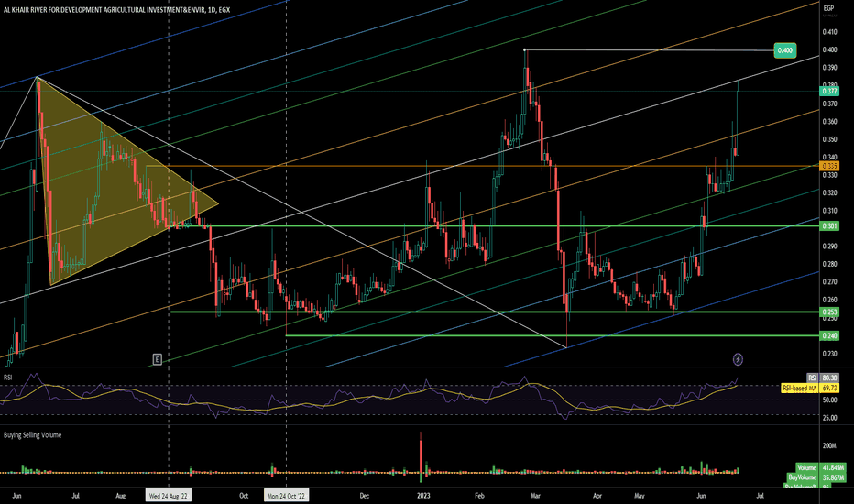The width and height of the screenshot is (854, 504).
Task: Click the Apr label on time axis
Action: tap(597, 496)
